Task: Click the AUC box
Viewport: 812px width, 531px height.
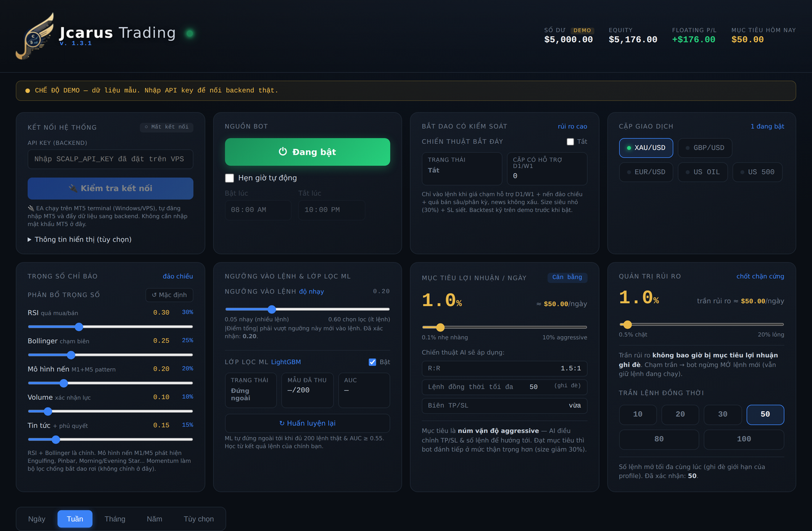Action: point(364,390)
